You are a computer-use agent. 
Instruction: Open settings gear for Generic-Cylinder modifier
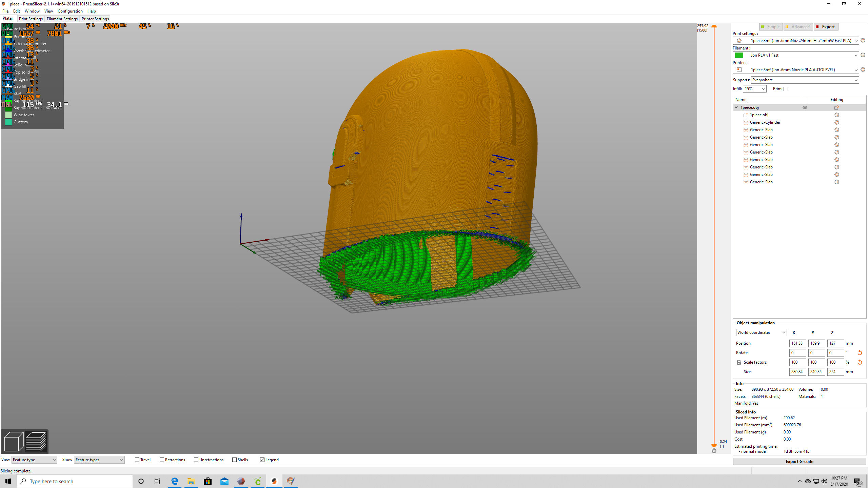click(837, 122)
